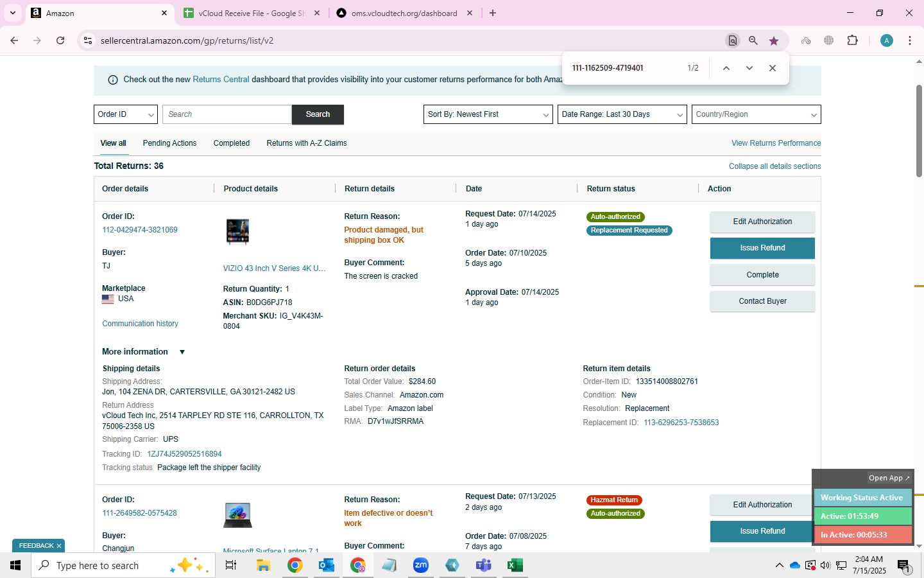The width and height of the screenshot is (924, 578).
Task: Jump to next find result
Action: 749,68
